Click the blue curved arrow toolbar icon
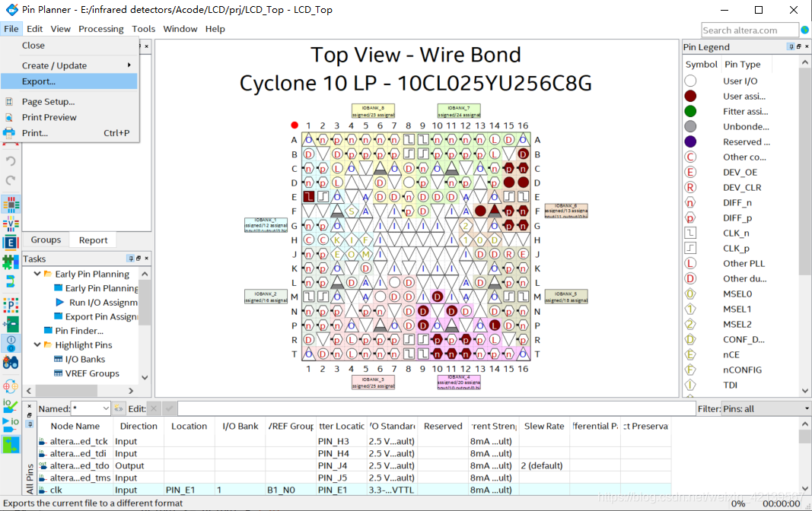812x511 pixels. pos(11,281)
